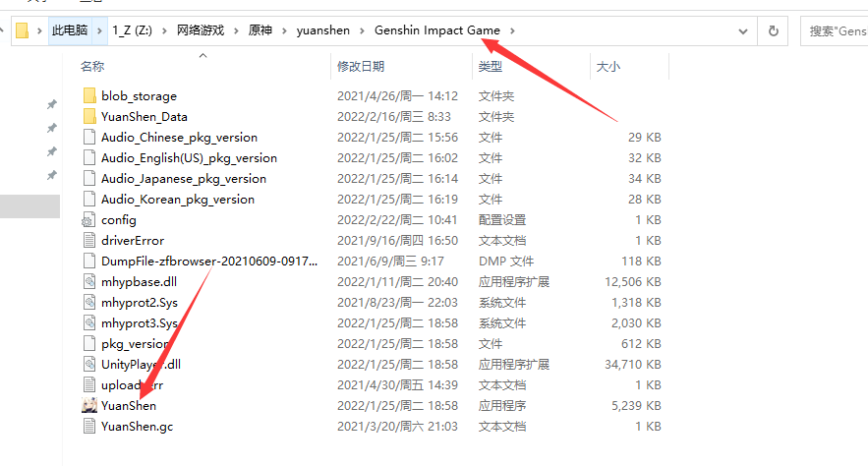
Task: Click the blob_storage folder icon
Action: tap(89, 96)
